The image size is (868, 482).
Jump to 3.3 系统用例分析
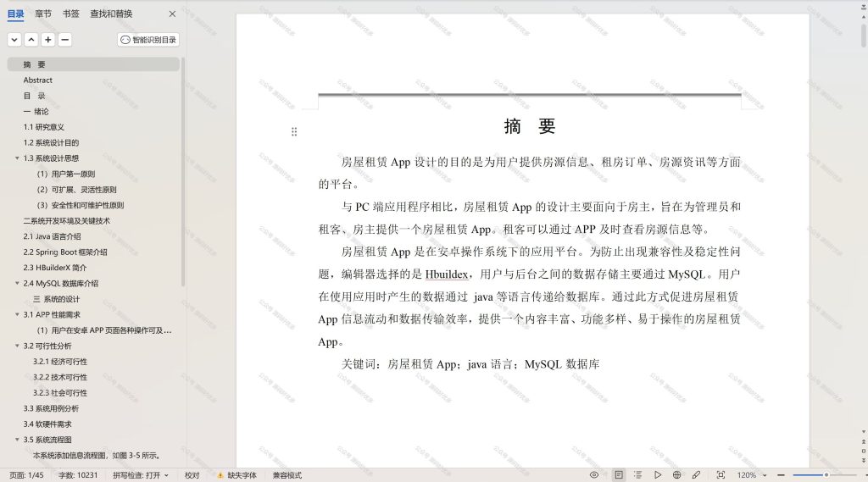51,408
